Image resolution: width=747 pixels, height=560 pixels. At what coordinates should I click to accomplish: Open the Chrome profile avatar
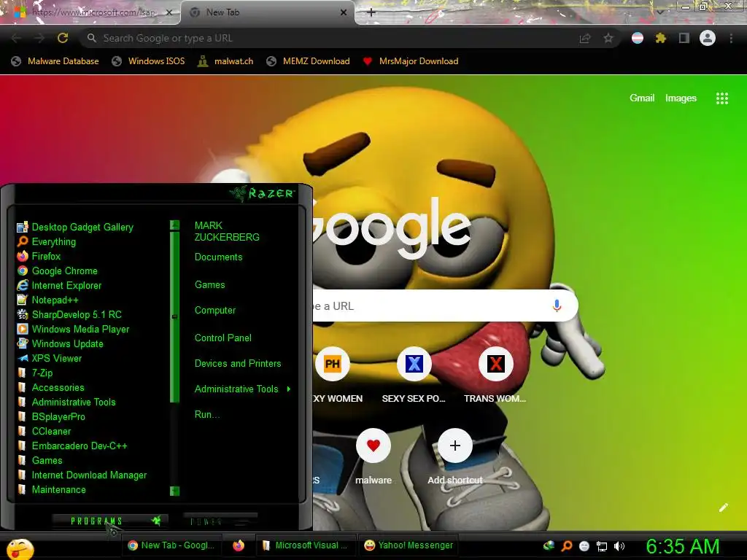[708, 38]
